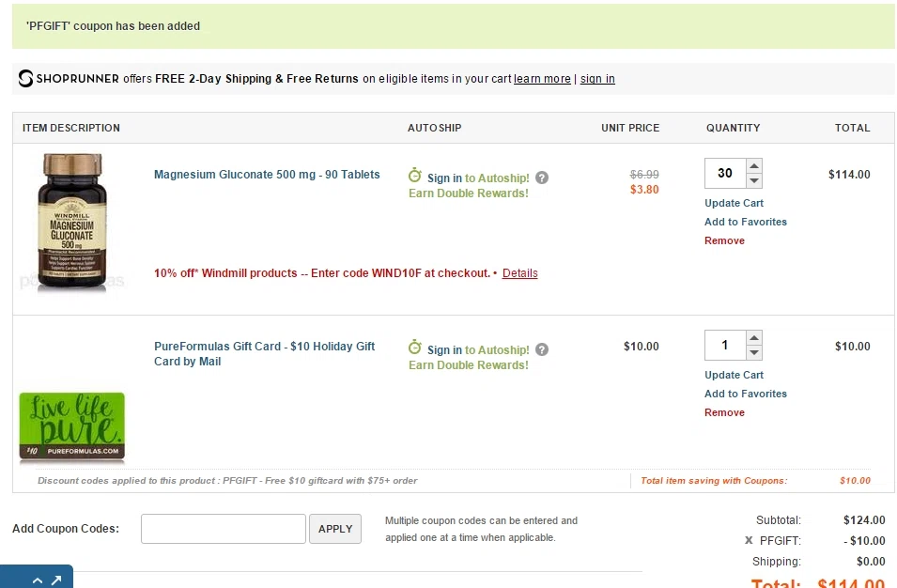Click the Gift Card unit price $10.00
The width and height of the screenshot is (897, 588).
(x=642, y=347)
